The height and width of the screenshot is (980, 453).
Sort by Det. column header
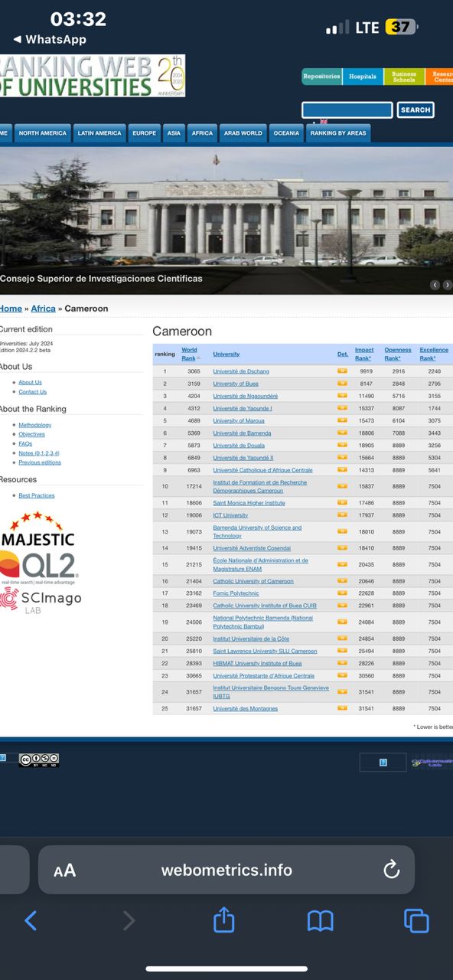[x=342, y=354]
